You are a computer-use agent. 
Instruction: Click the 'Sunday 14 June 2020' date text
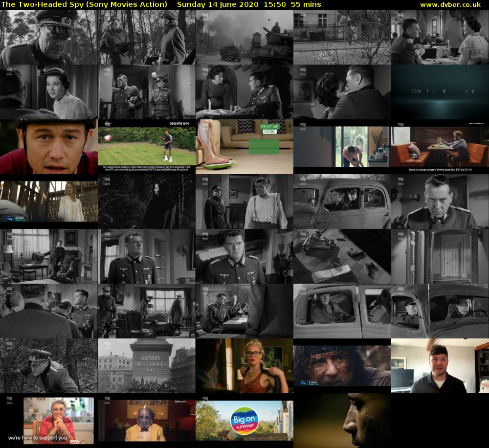click(x=218, y=4)
